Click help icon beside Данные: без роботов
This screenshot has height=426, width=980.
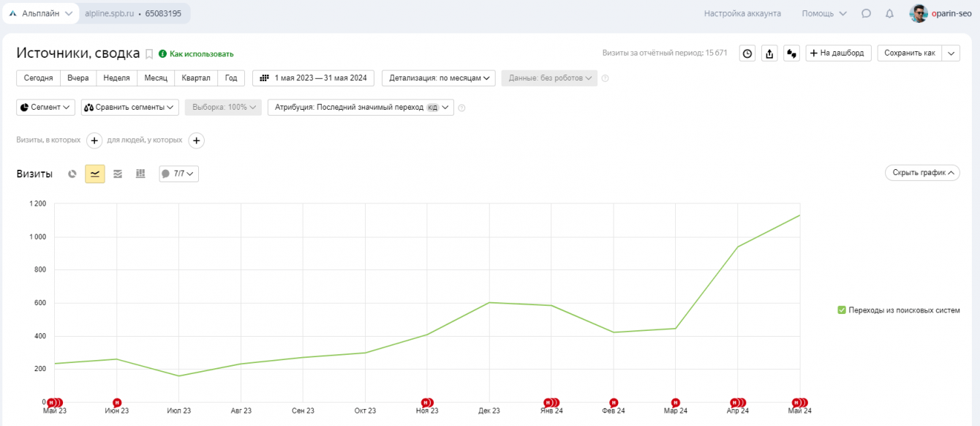[605, 78]
